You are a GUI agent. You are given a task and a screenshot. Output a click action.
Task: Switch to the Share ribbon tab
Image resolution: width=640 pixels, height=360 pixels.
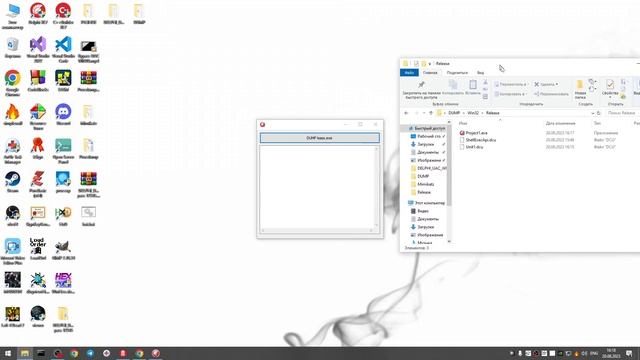coord(457,73)
